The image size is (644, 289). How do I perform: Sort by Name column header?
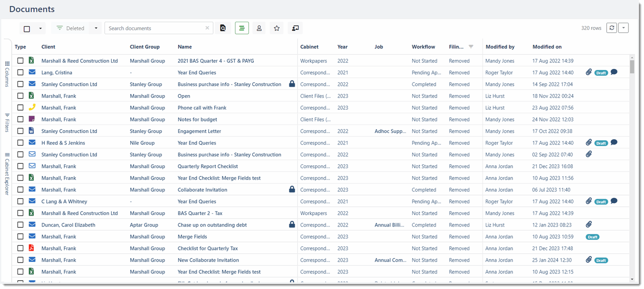point(185,47)
